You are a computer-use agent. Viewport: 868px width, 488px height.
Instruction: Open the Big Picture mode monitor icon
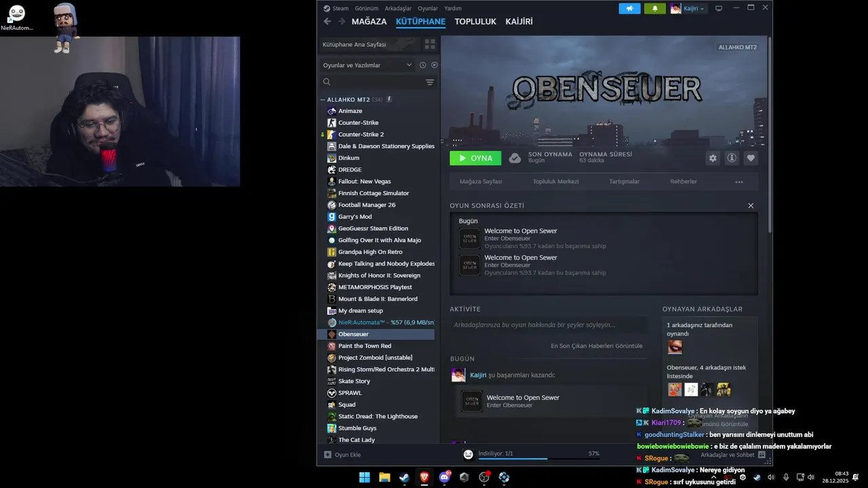[x=719, y=8]
